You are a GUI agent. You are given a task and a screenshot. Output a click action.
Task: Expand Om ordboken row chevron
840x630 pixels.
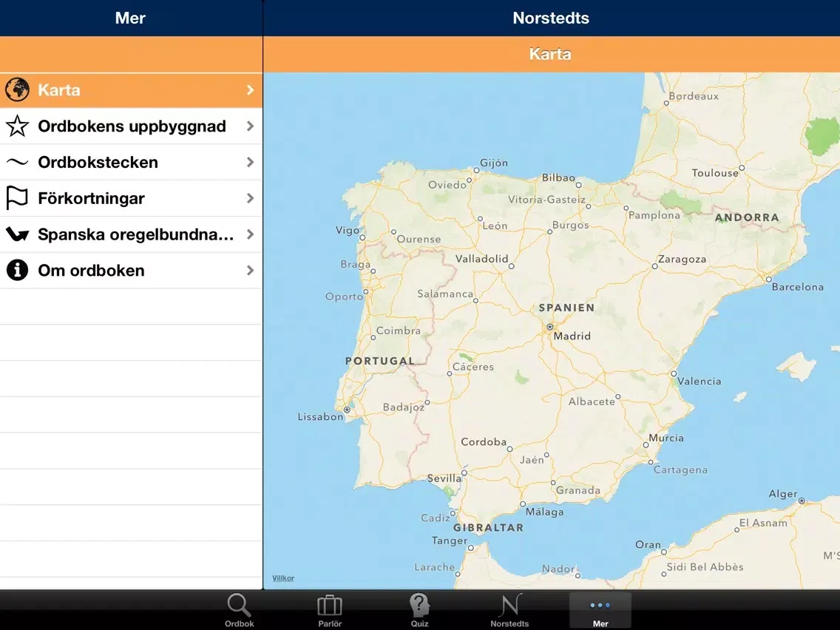[250, 271]
